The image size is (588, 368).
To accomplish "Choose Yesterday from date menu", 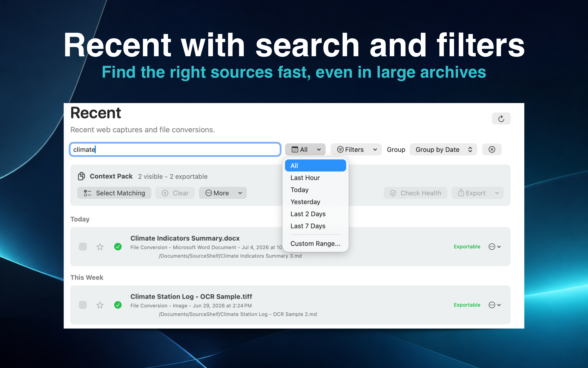I will pos(315,202).
